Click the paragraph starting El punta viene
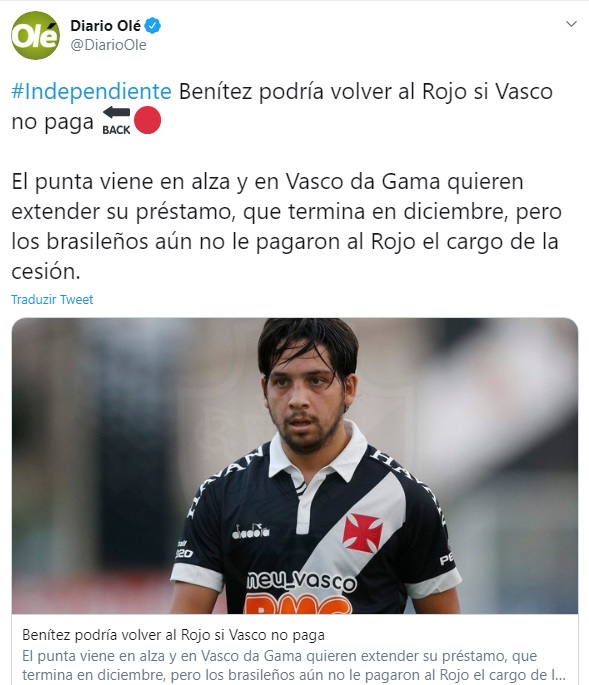Screen dimensions: 589x685 tap(287, 226)
